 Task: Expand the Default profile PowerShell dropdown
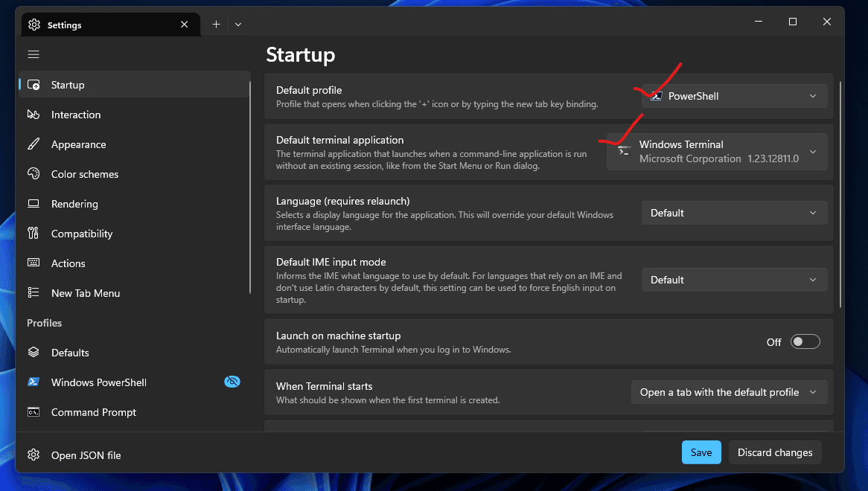tap(734, 96)
